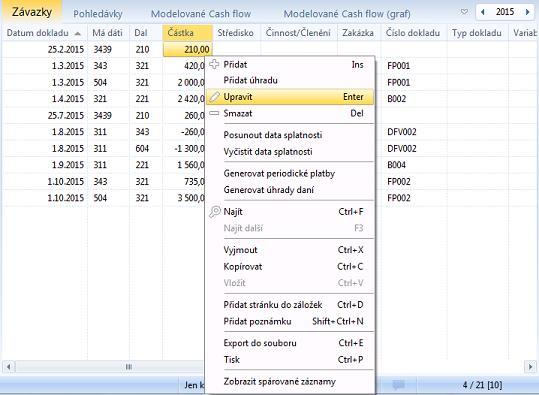Screen dimensions: 539x395
Task: Click the record counter 4 / 21 [10]
Action: 482,385
